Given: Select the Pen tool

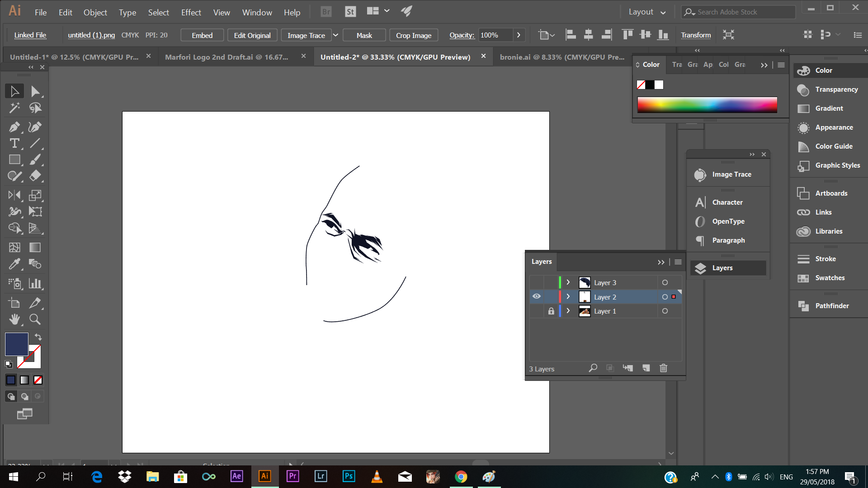Looking at the screenshot, I should (x=14, y=127).
